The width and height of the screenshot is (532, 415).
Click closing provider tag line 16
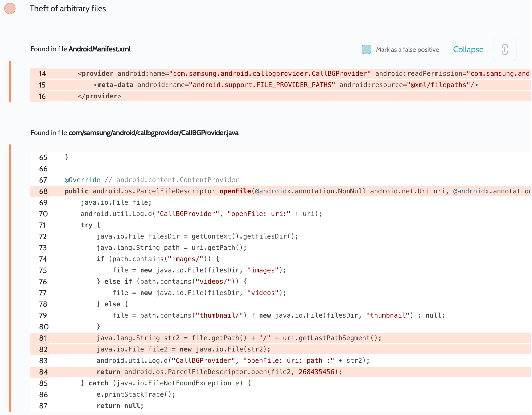point(99,96)
